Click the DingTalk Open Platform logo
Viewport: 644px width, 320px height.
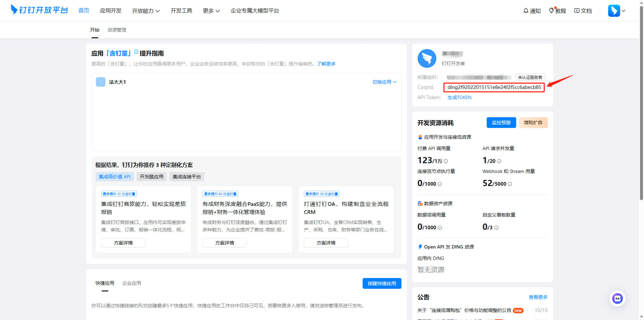[39, 10]
